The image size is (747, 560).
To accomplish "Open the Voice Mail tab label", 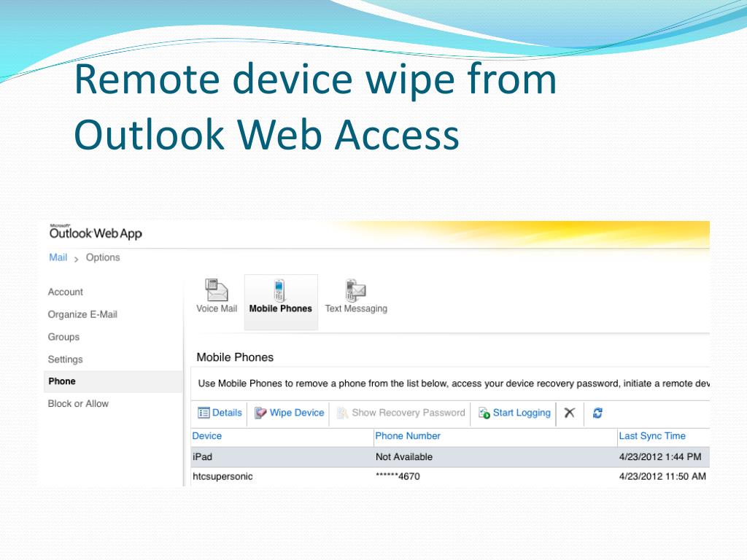I will pos(217,308).
